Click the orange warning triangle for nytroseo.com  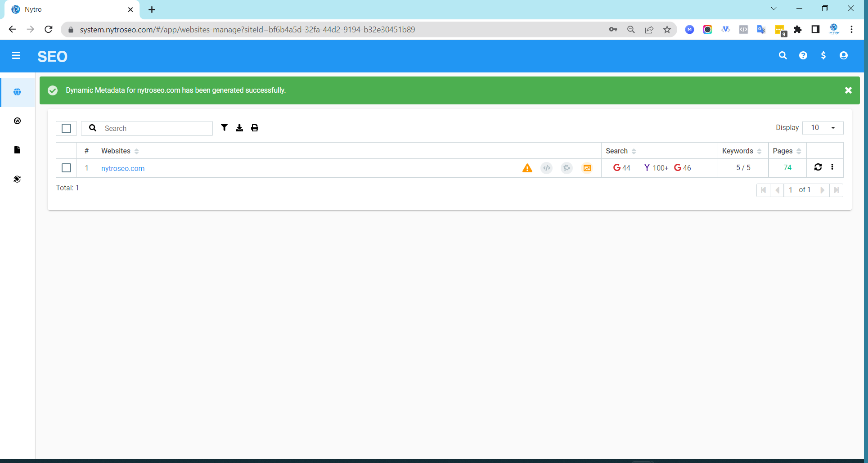[527, 168]
